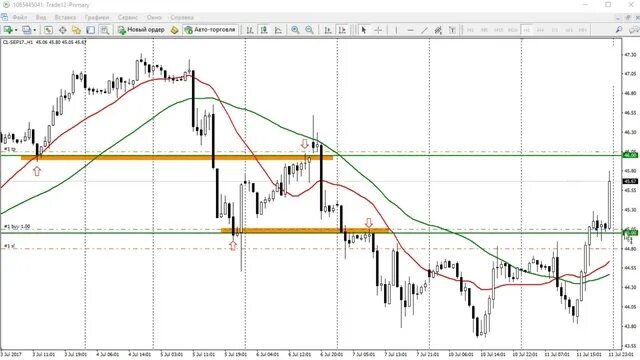Switch to D1 timeframe

(x=555, y=30)
